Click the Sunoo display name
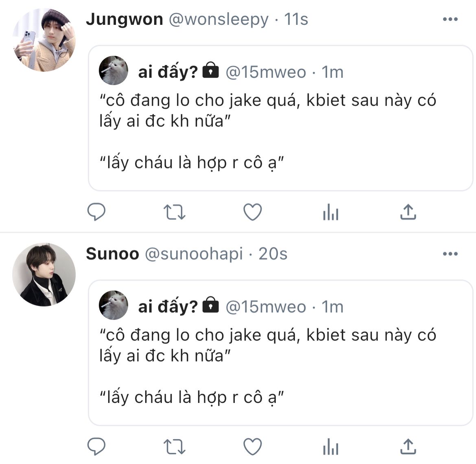Screen dimensions: 476x464 112,254
